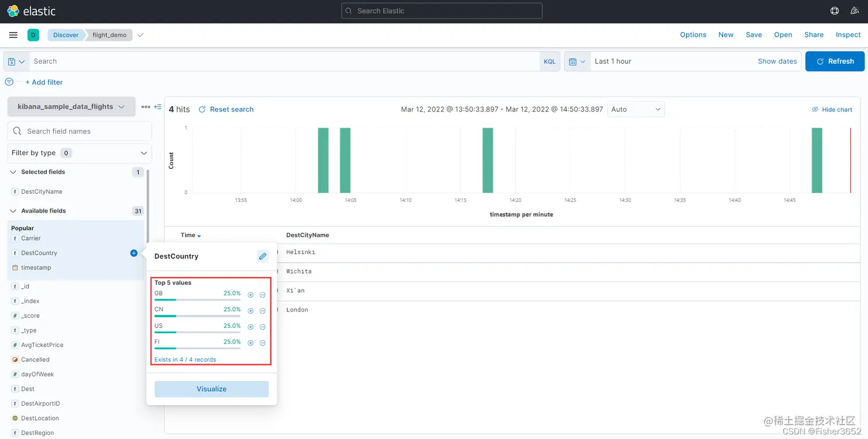Click the timestamp date field icon
Viewport: 868px width, 439px height.
[15, 268]
